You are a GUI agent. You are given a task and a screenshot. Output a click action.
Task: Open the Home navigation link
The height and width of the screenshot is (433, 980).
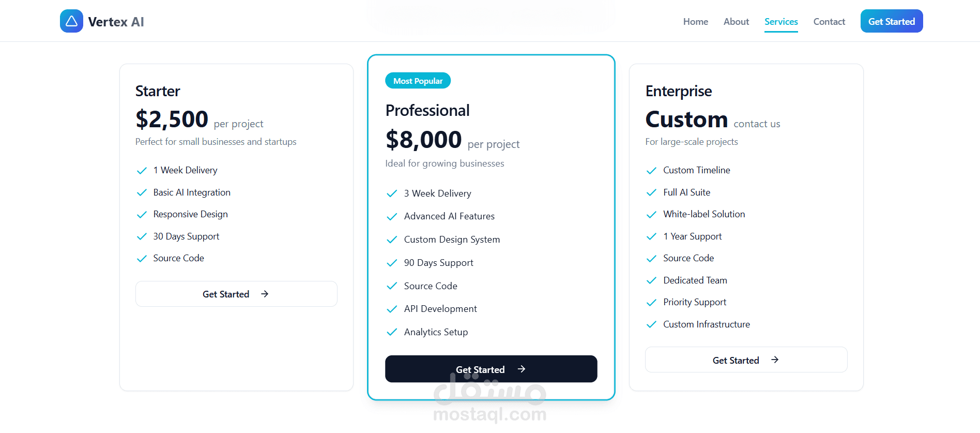695,22
